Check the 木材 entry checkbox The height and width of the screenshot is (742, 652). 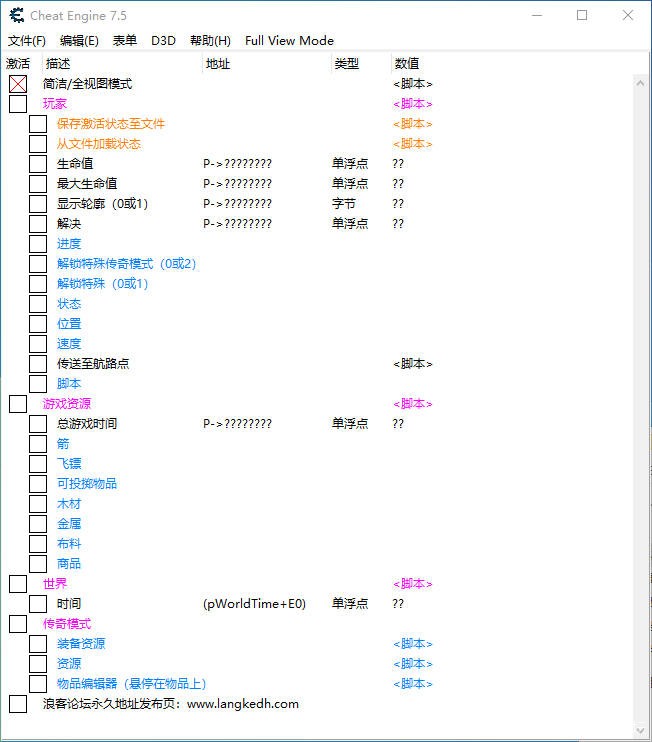coord(38,504)
